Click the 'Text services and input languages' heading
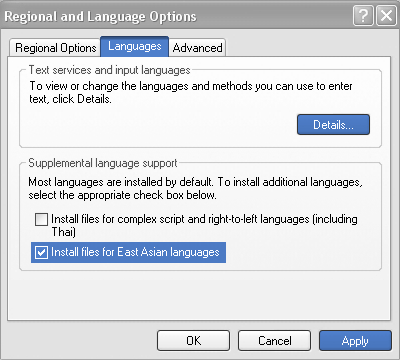This screenshot has width=400, height=360. 109,70
